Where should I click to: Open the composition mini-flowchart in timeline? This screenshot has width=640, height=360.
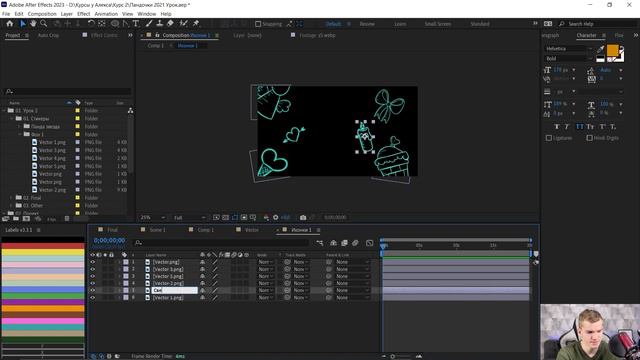pos(320,243)
